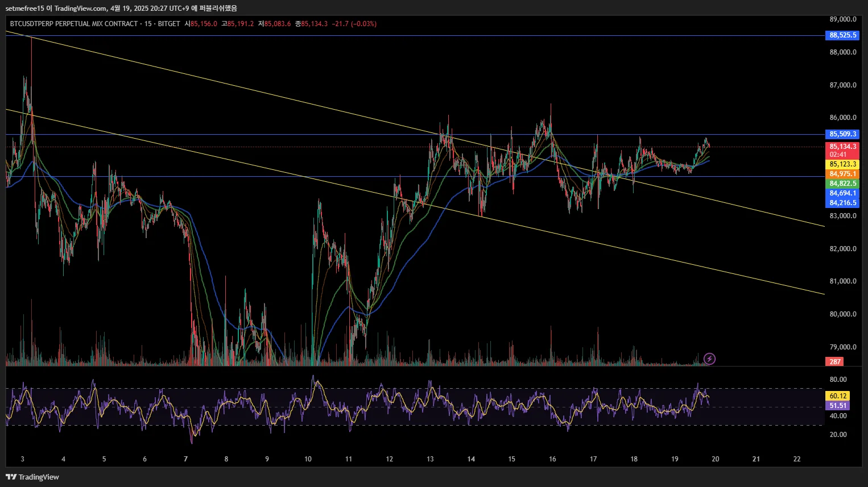Click the BTCUSDTPERP PERPETUAL MIX CONTRACT title
This screenshot has width=868, height=487.
click(x=74, y=24)
